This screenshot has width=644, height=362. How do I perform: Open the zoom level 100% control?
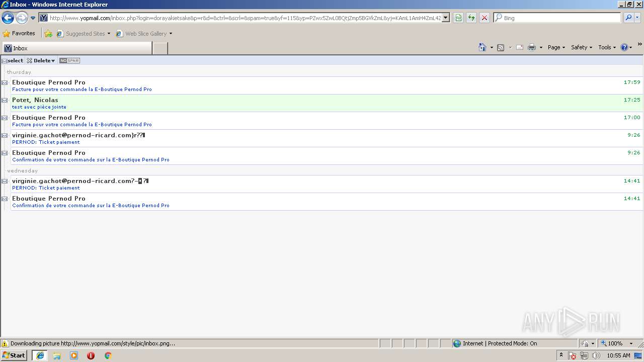612,343
